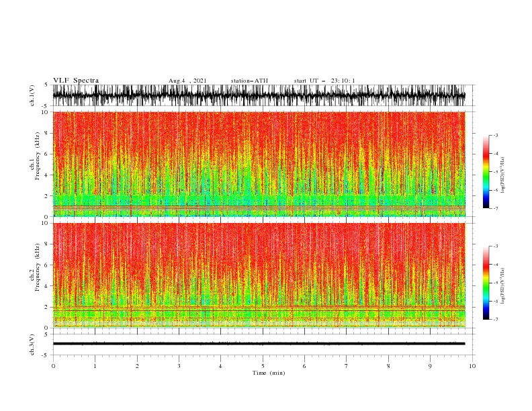Click the "ch.1(V)" waveform axis label

pos(32,95)
